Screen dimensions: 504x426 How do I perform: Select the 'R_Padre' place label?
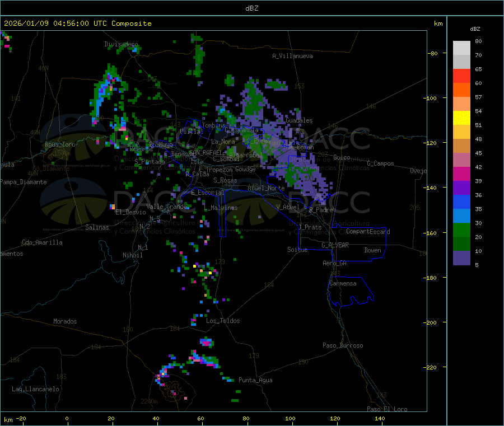click(x=321, y=210)
